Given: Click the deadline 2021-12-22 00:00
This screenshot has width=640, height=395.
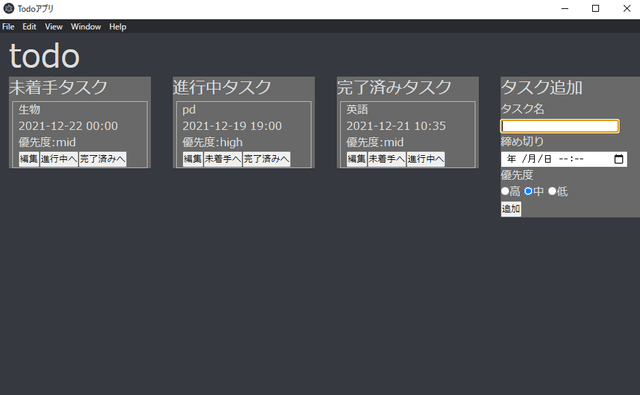Looking at the screenshot, I should [68, 126].
